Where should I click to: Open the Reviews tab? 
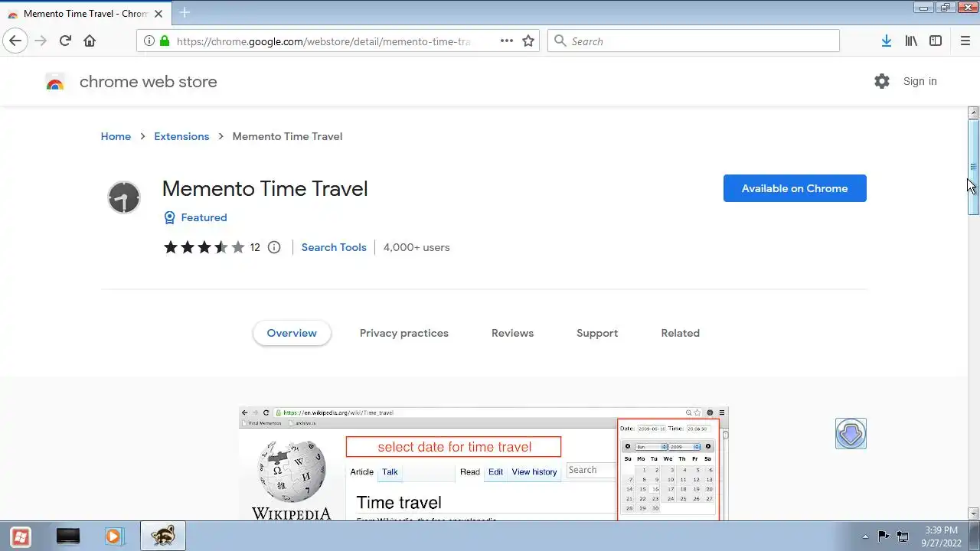(512, 333)
